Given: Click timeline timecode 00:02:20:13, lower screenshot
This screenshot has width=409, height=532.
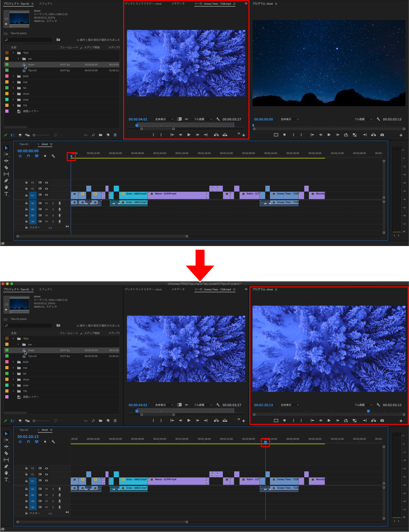Looking at the screenshot, I should point(28,437).
